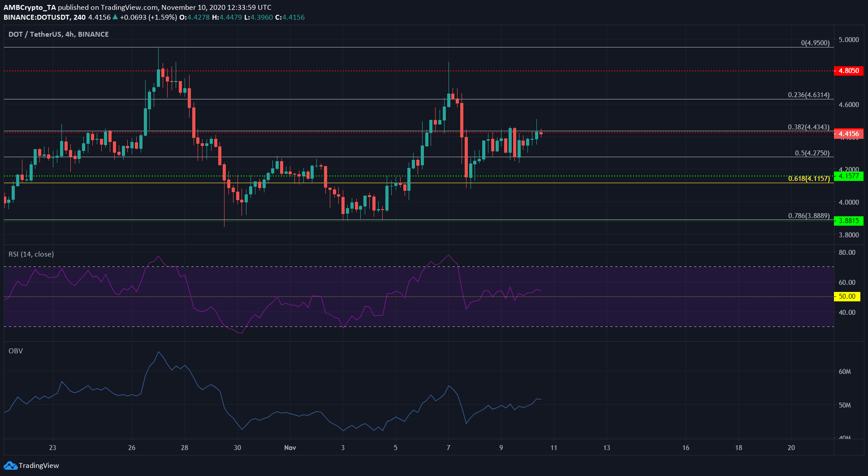Screen dimensions: 868x476
Task: Click the TradingView wordmark text
Action: click(x=39, y=466)
